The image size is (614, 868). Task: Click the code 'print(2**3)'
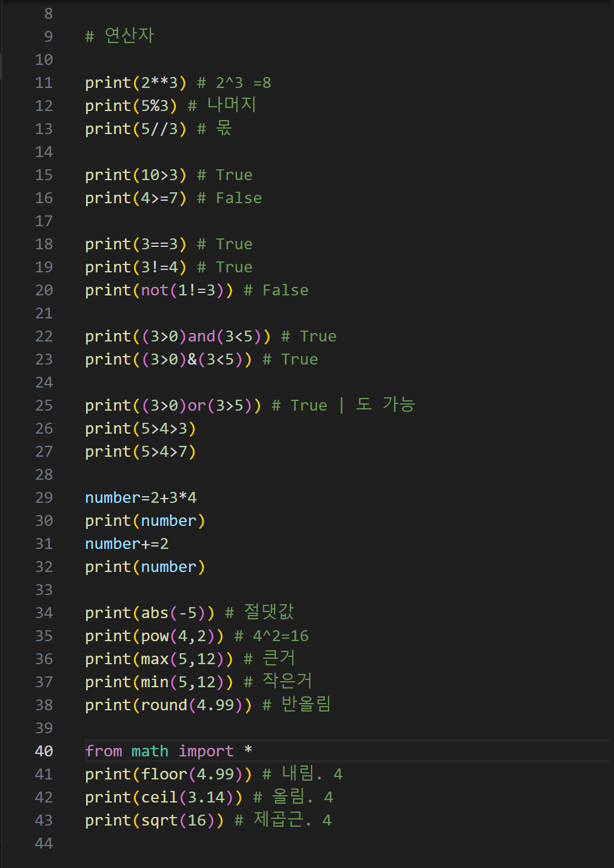[x=136, y=82]
